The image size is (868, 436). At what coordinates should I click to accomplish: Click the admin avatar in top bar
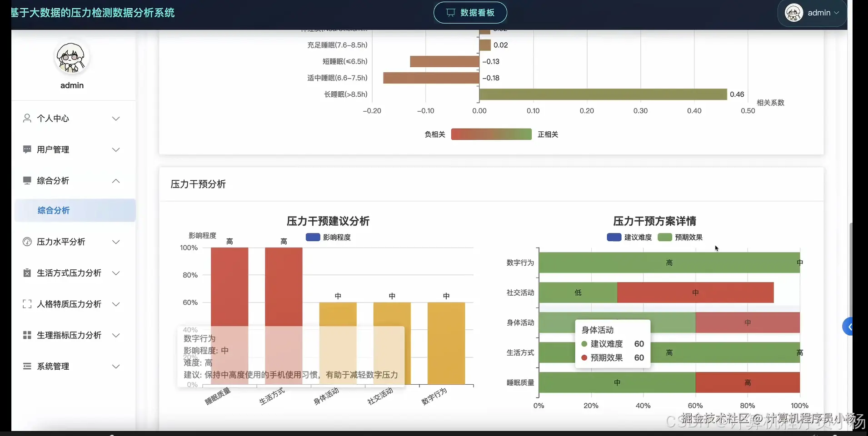click(x=794, y=13)
